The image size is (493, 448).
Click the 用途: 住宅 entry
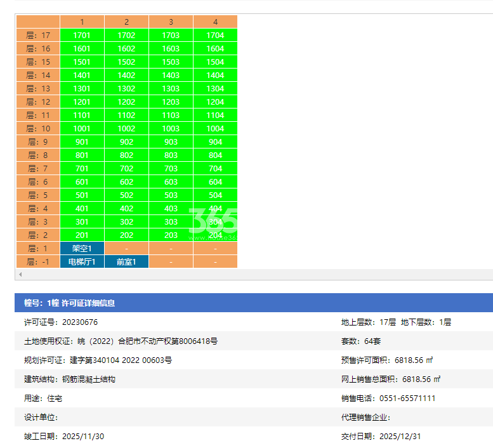(x=43, y=399)
